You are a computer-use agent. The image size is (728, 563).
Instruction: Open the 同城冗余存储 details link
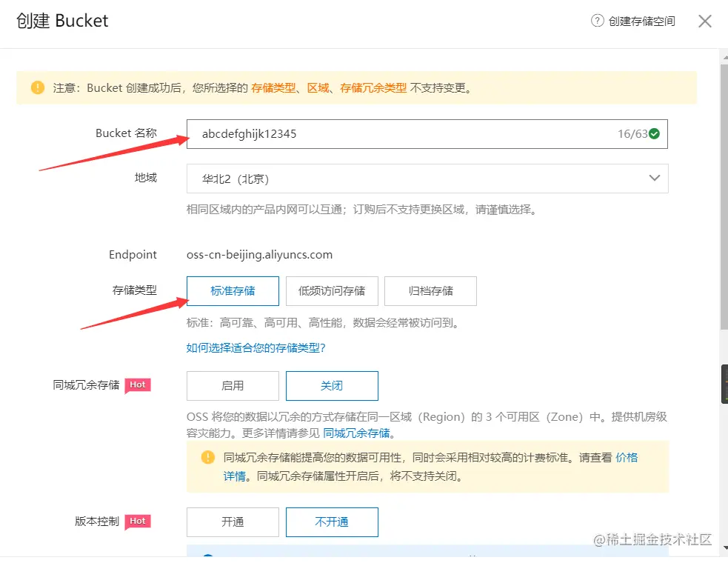pos(356,433)
